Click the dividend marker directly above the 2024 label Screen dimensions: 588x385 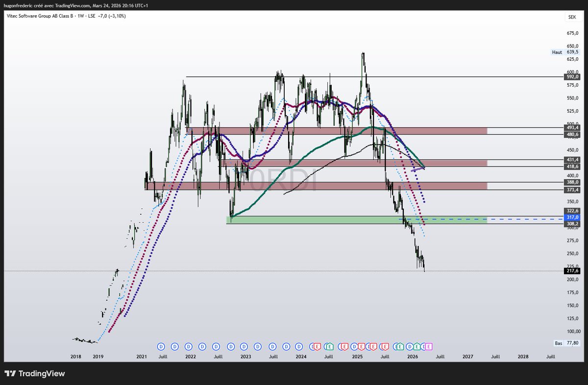coord(299,346)
